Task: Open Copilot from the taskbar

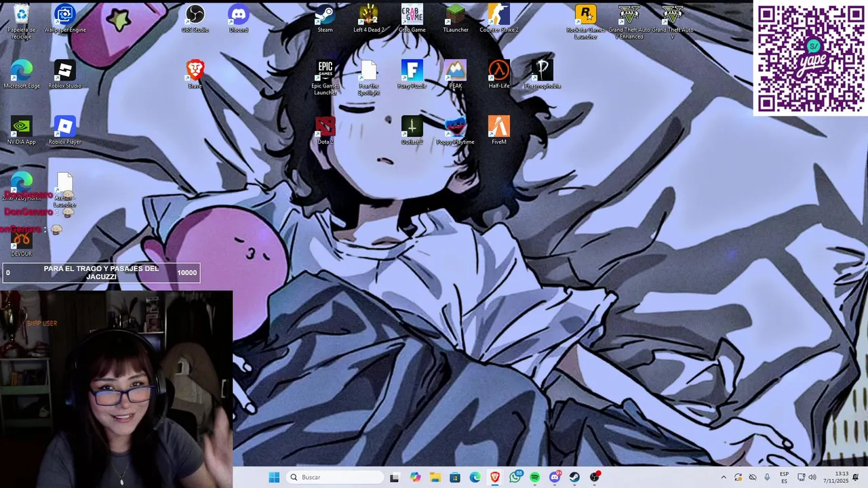Action: pos(415,477)
